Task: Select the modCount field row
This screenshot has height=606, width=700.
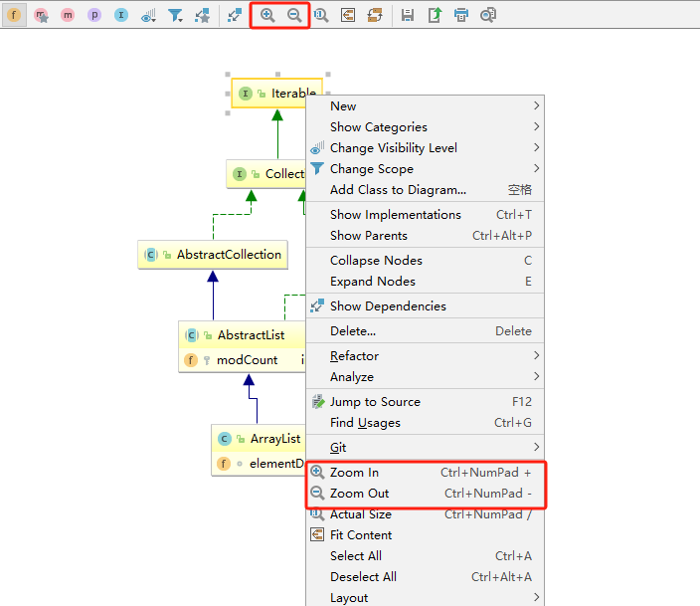Action: (242, 360)
